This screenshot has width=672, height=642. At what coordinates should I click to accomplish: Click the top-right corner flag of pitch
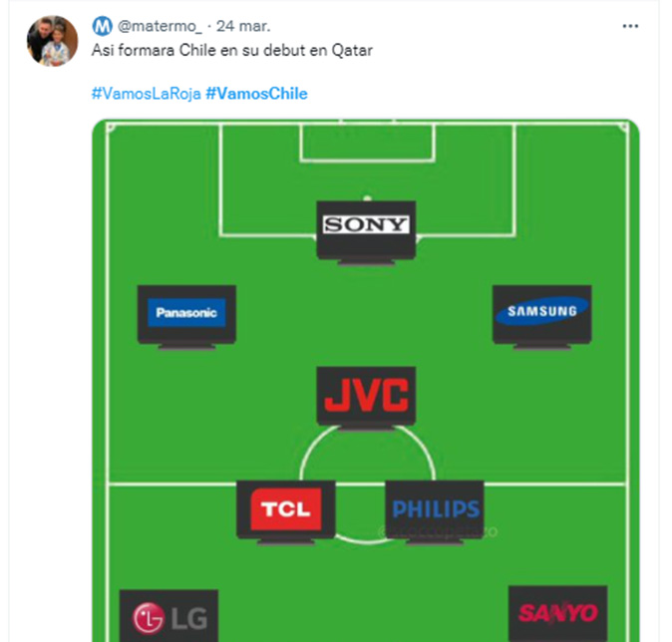[x=623, y=127]
